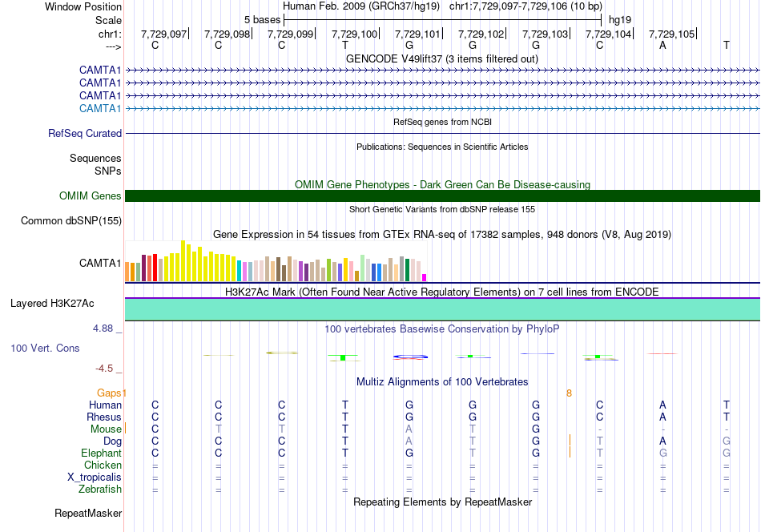Open Multiz Alignments of 100 Vertebrates title

click(x=442, y=381)
